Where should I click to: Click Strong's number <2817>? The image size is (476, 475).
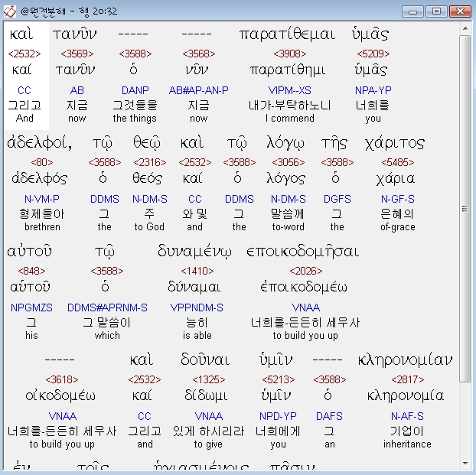(408, 379)
